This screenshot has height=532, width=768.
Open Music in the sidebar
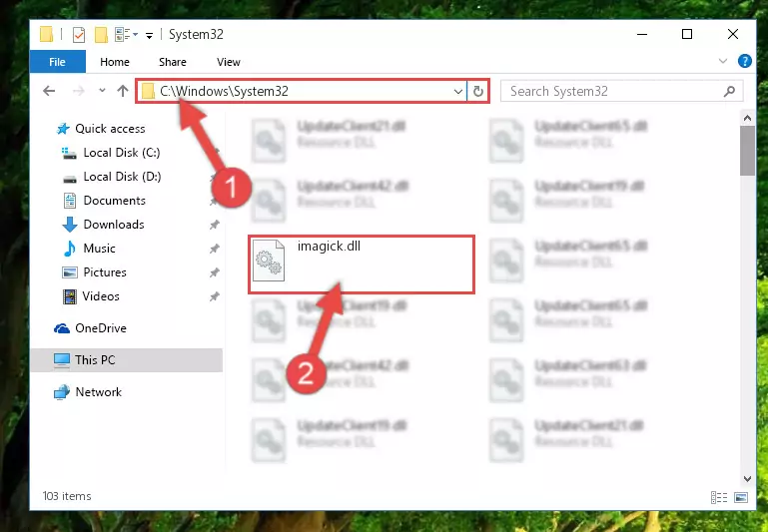(x=100, y=249)
